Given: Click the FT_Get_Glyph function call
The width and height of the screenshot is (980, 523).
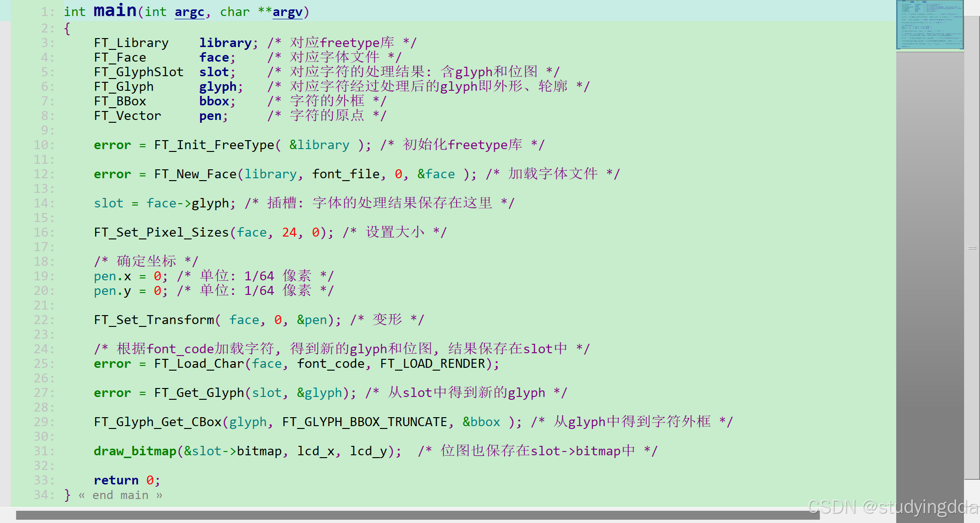Looking at the screenshot, I should point(199,393).
